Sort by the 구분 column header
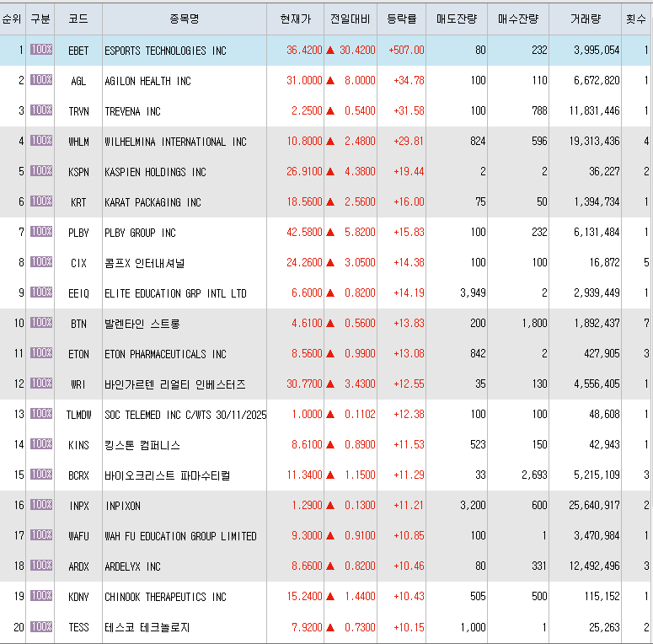 [40, 19]
